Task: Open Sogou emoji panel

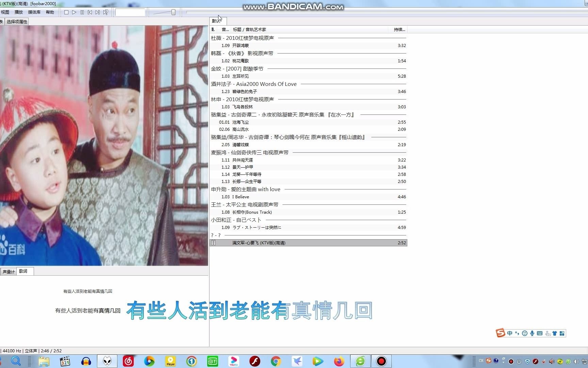Action: [x=524, y=333]
